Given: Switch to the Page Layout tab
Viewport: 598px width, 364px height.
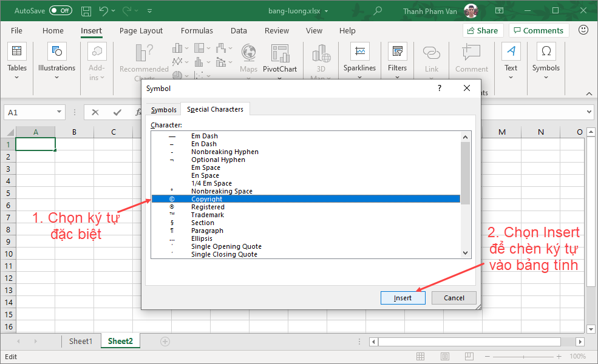Looking at the screenshot, I should [x=141, y=30].
